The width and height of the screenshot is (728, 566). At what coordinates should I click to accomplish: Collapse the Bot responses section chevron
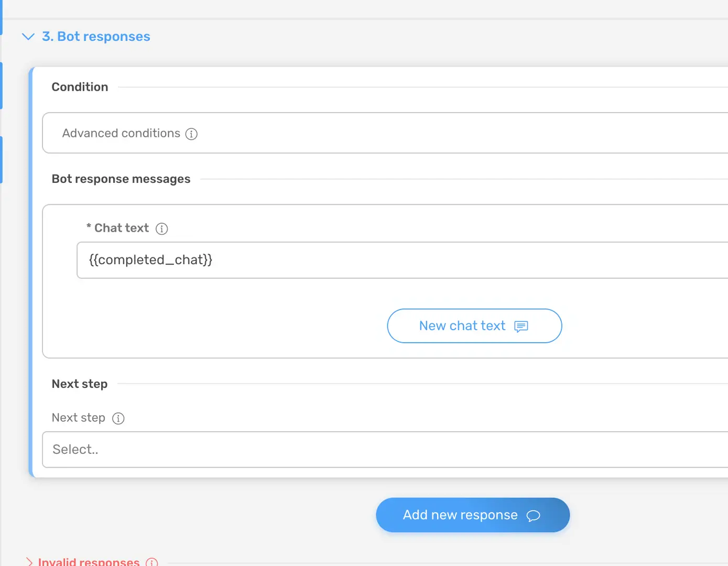click(x=28, y=37)
